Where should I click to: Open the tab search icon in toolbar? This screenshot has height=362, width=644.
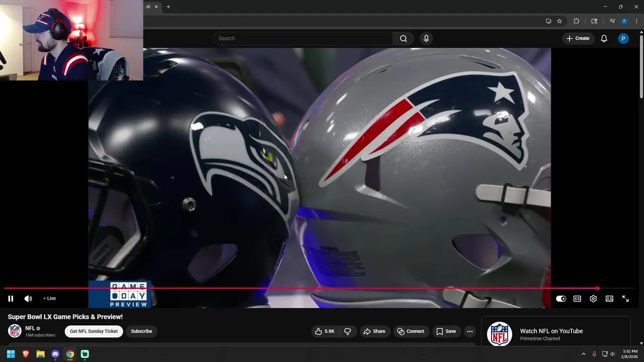(x=594, y=21)
